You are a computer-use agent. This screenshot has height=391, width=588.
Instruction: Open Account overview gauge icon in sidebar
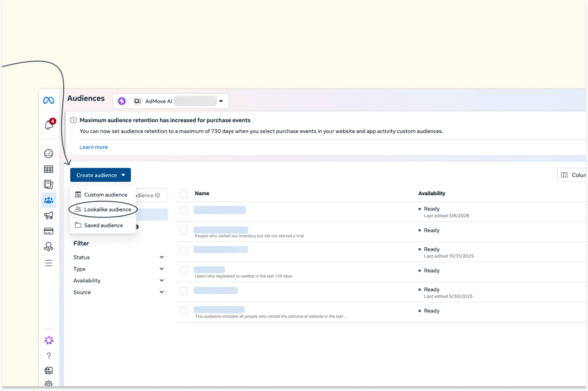[x=49, y=154]
